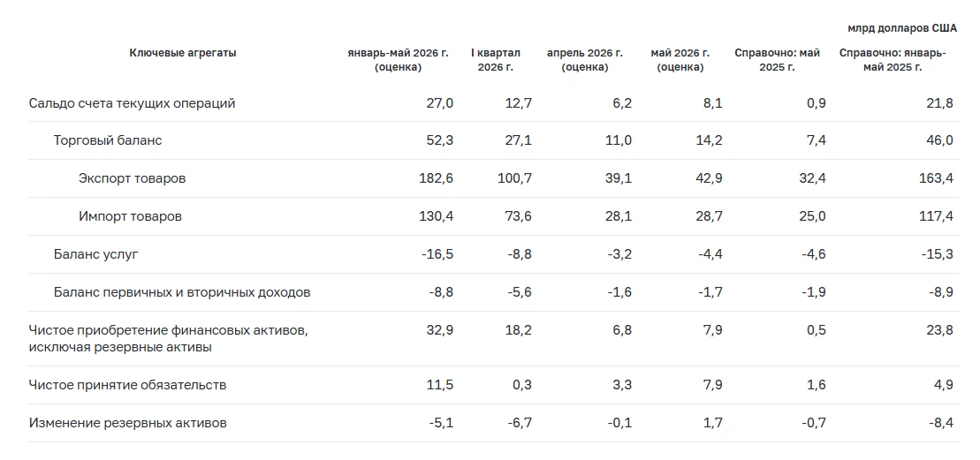Screen dimensions: 980x460
Task: Click the export value 182,6
Action: pos(437,178)
